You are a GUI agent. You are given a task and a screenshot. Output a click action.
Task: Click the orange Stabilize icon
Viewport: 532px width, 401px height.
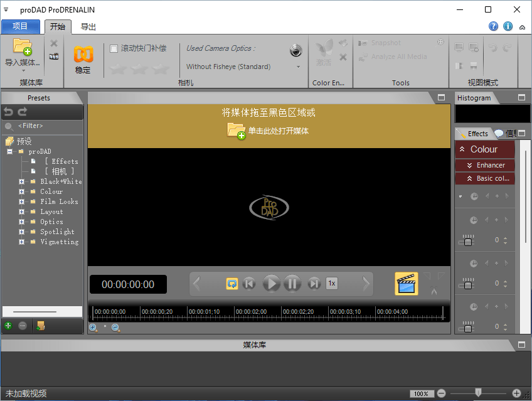[x=83, y=54]
